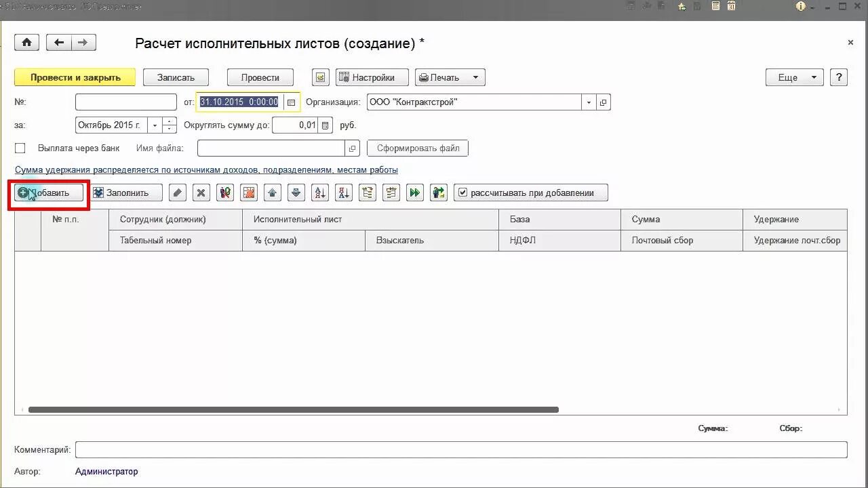868x488 pixels.
Task: Open the report icon next to Провести
Action: click(x=321, y=77)
